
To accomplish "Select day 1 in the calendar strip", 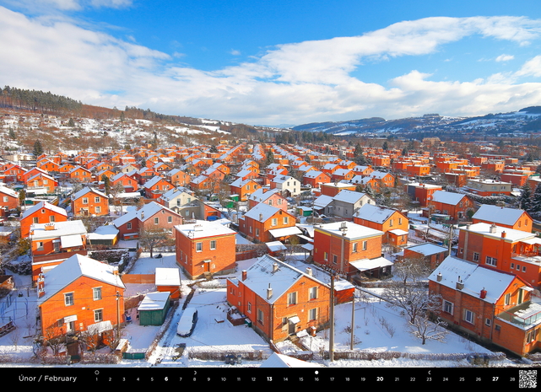I will click(96, 379).
